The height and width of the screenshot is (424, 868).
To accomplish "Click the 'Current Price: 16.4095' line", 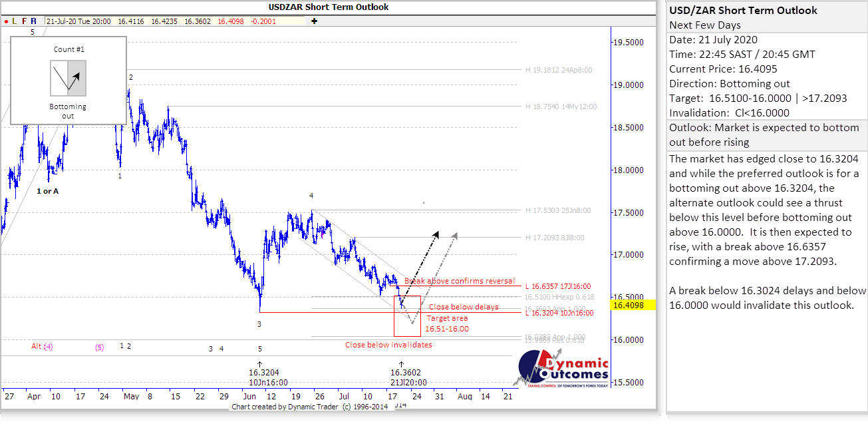I will pos(723,69).
